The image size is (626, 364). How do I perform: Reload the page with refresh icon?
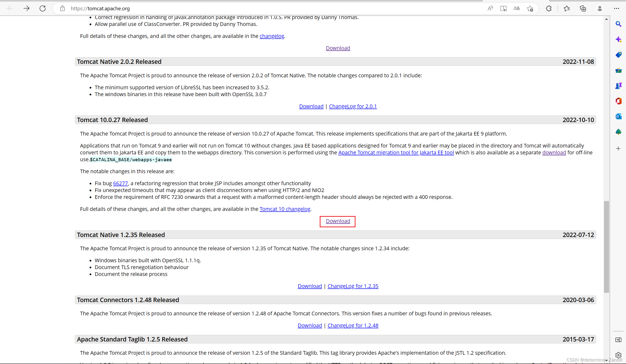[43, 9]
